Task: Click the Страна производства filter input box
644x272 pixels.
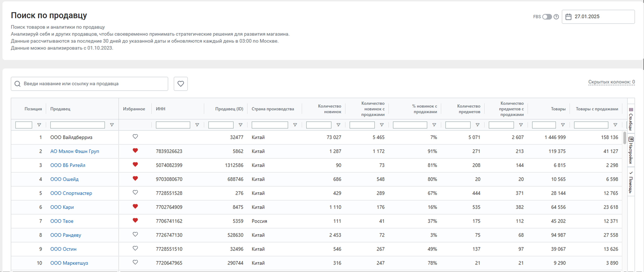Action: point(270,125)
